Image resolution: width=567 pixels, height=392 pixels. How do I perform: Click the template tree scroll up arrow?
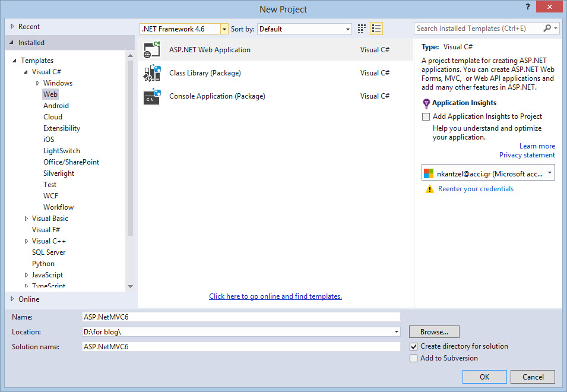(x=130, y=56)
